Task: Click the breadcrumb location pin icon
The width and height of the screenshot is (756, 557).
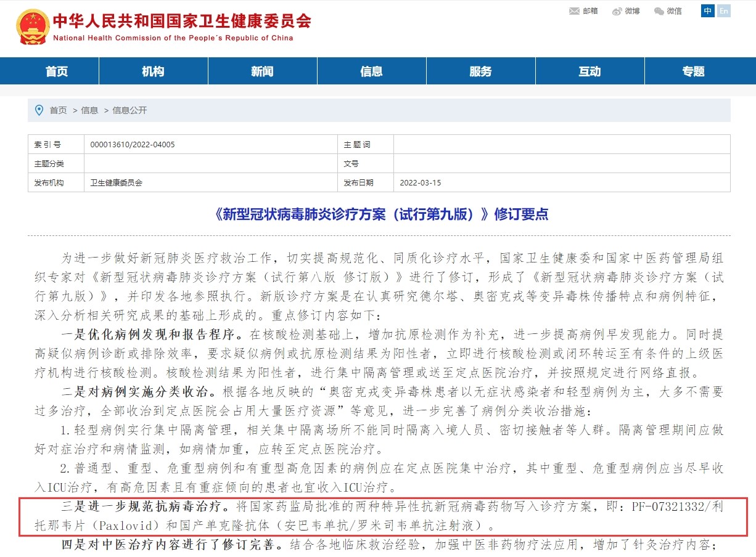Action: (39, 110)
